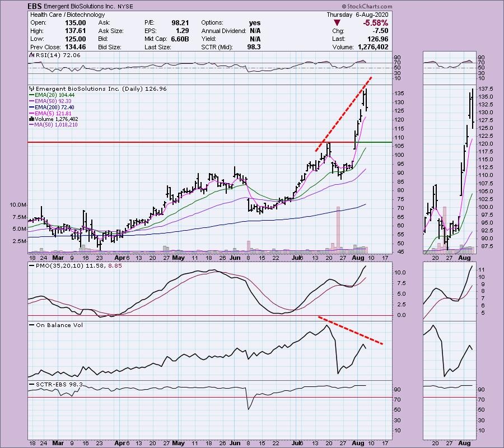Click the Last value 126.96

378,39
